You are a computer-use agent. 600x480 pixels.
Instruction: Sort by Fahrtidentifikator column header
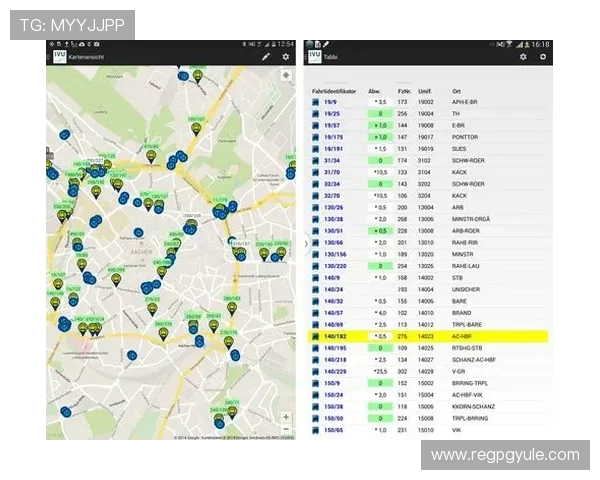(336, 91)
